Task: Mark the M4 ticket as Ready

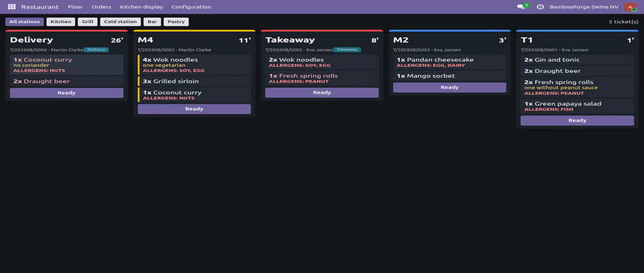Action: [194, 109]
